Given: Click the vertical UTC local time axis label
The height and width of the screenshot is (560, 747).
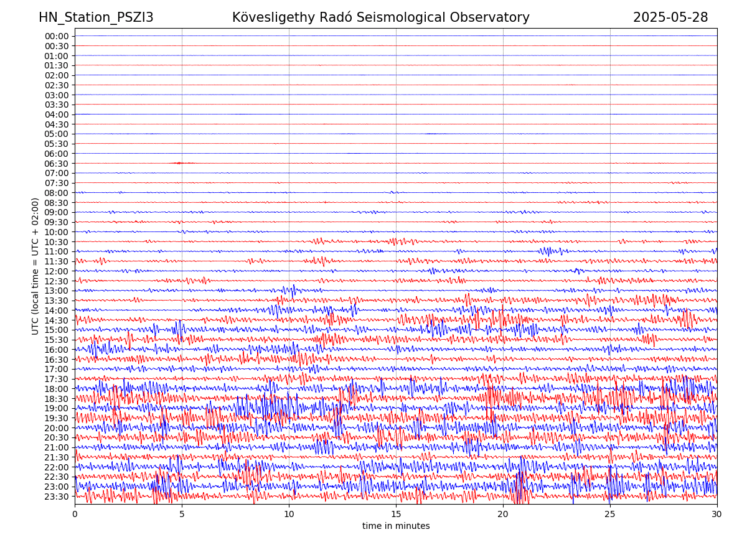Looking at the screenshot, I should click(x=35, y=266).
